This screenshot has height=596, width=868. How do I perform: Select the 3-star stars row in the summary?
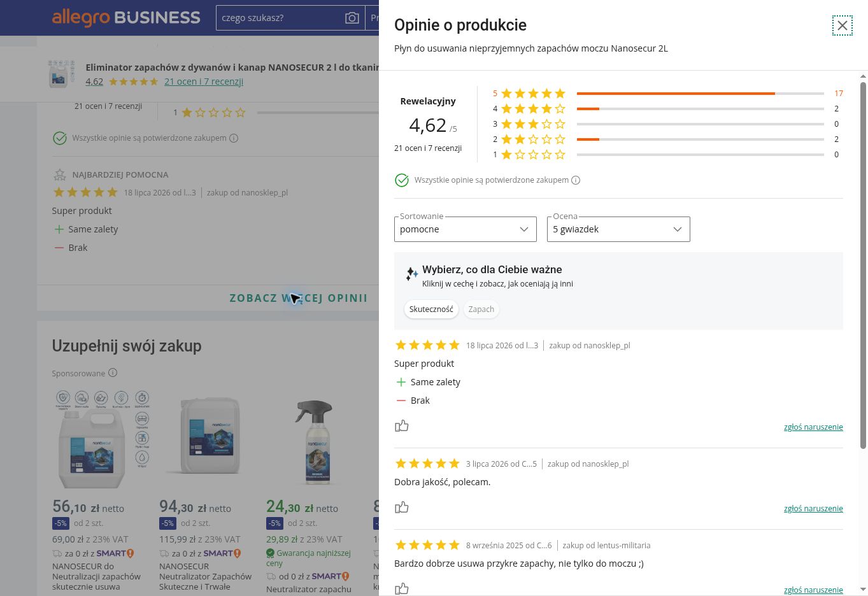[x=533, y=124]
